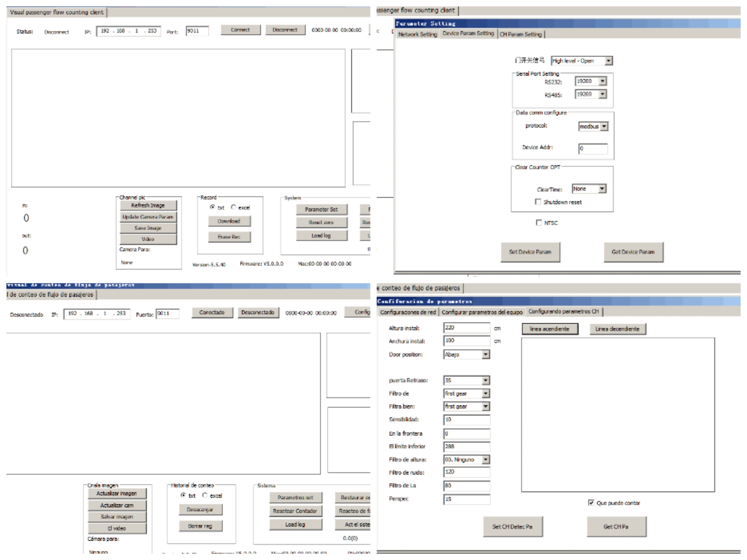This screenshot has height=560, width=747.
Task: Click Parametros set button
Action: click(295, 498)
